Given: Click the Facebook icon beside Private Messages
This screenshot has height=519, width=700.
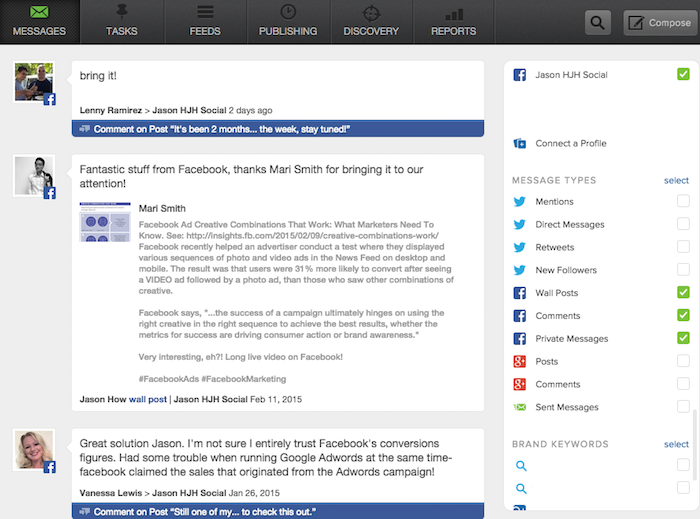Looking at the screenshot, I should click(x=520, y=339).
